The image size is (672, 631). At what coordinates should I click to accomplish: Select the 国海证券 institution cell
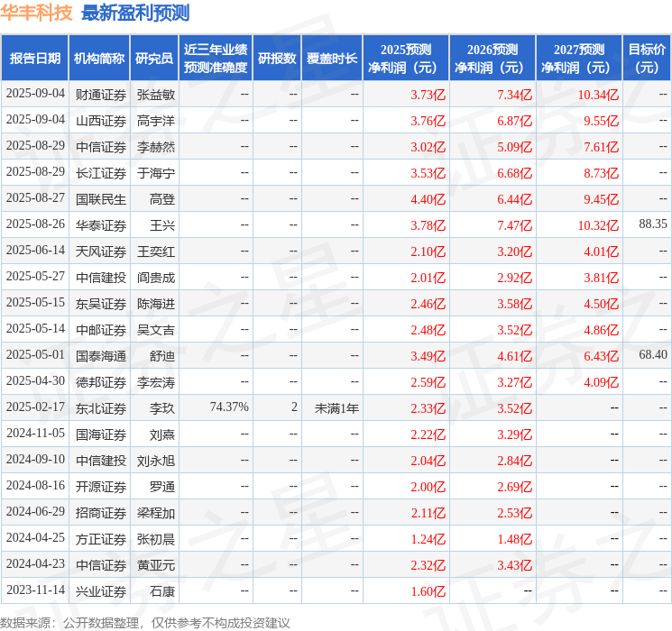(x=101, y=434)
